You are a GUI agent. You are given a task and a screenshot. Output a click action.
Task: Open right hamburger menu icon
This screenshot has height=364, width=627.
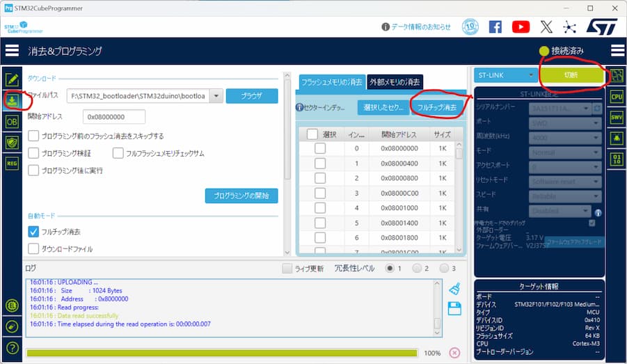point(617,50)
